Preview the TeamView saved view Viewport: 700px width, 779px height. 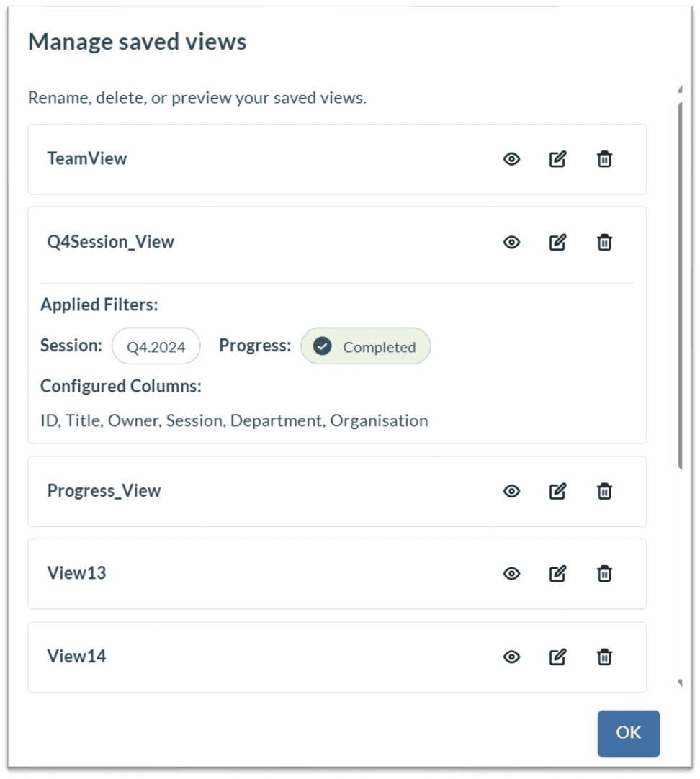(511, 159)
